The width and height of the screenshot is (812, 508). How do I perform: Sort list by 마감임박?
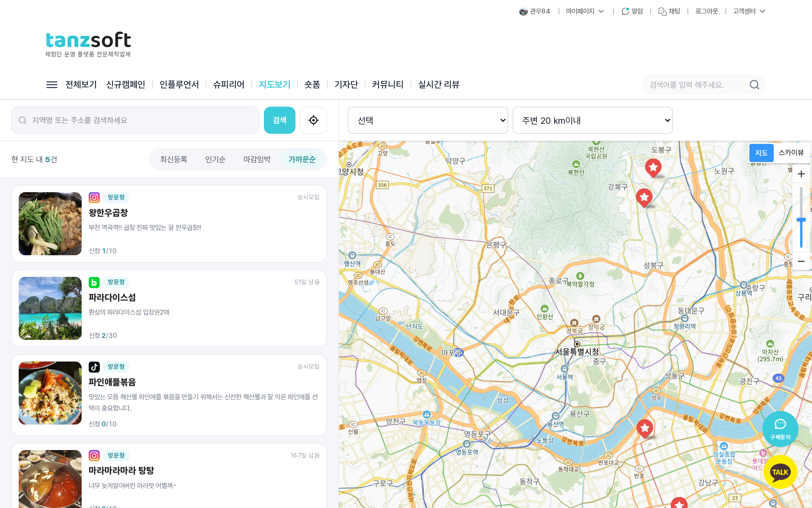[257, 160]
